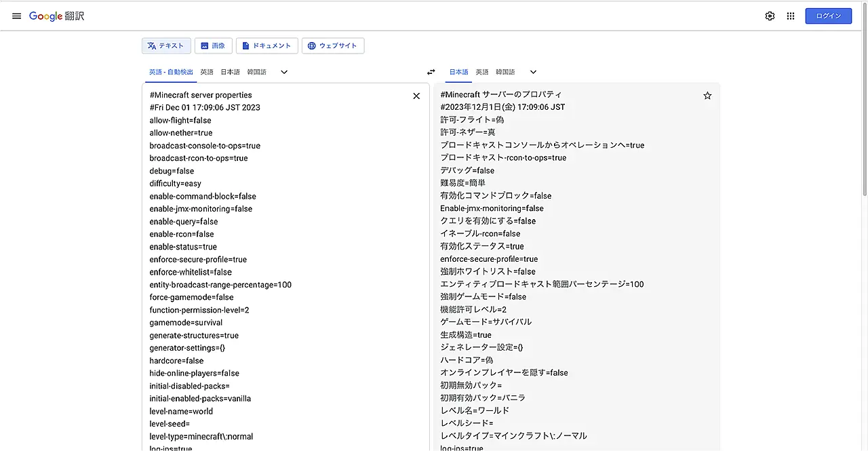The width and height of the screenshot is (868, 451).
Task: Click the Google 翻訳 logo
Action: tap(56, 16)
